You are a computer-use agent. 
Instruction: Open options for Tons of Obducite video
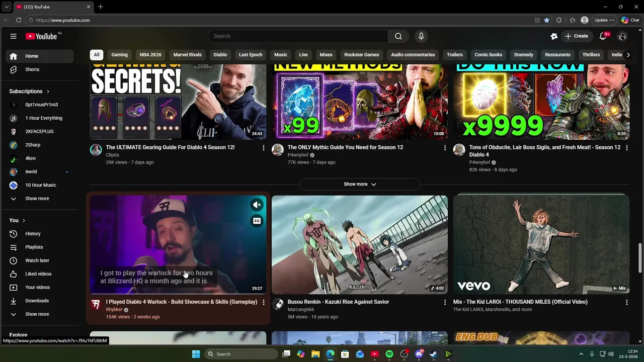click(626, 148)
